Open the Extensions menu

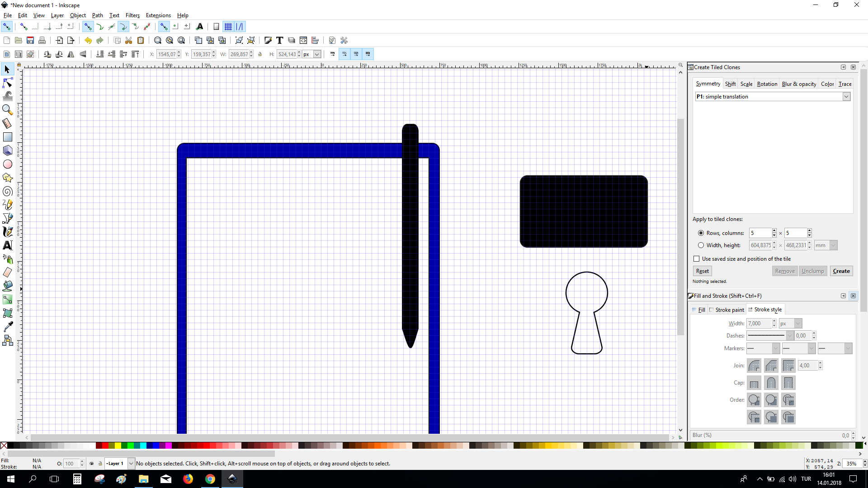pyautogui.click(x=158, y=15)
